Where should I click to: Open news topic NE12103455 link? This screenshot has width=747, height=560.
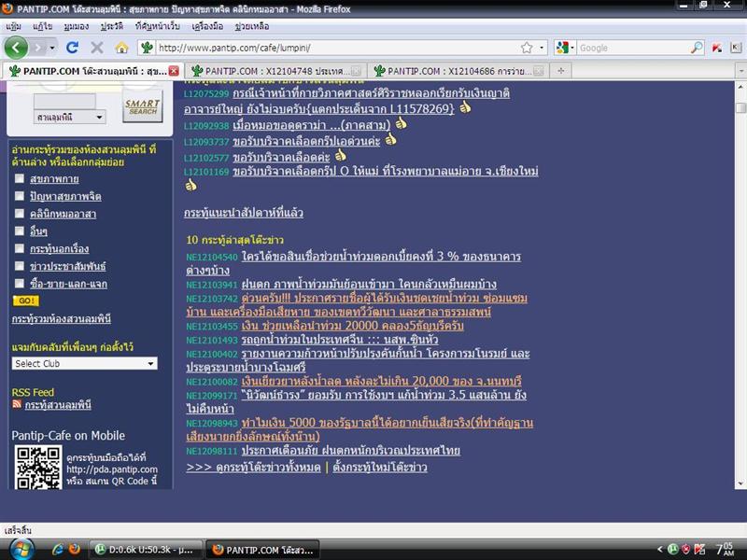(x=352, y=326)
